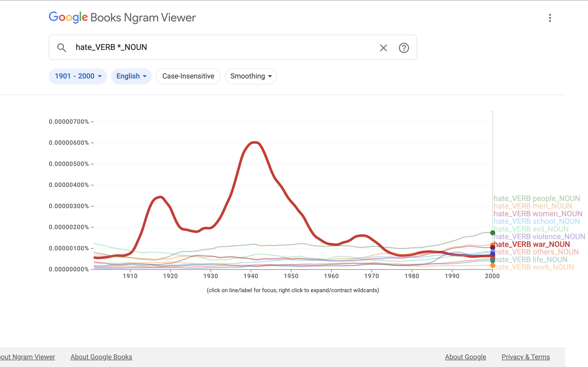Select the green dot marker for hate_VERB people_NOUN
This screenshot has width=588, height=367.
(492, 233)
